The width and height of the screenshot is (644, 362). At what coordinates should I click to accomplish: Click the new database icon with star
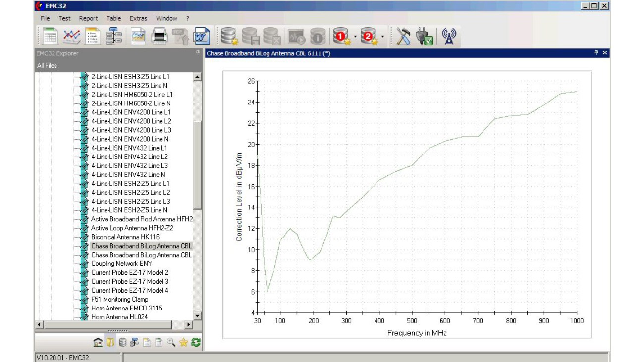tap(229, 36)
